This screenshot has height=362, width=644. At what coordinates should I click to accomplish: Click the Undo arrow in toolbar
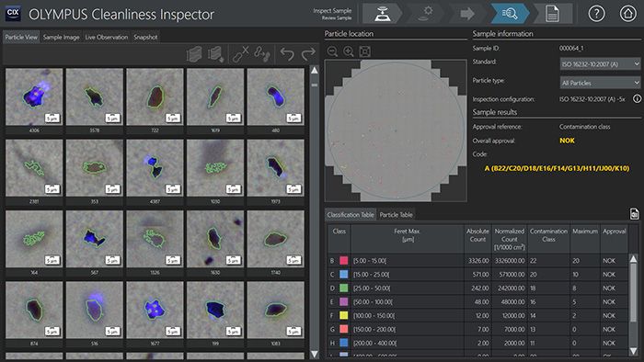(x=287, y=53)
